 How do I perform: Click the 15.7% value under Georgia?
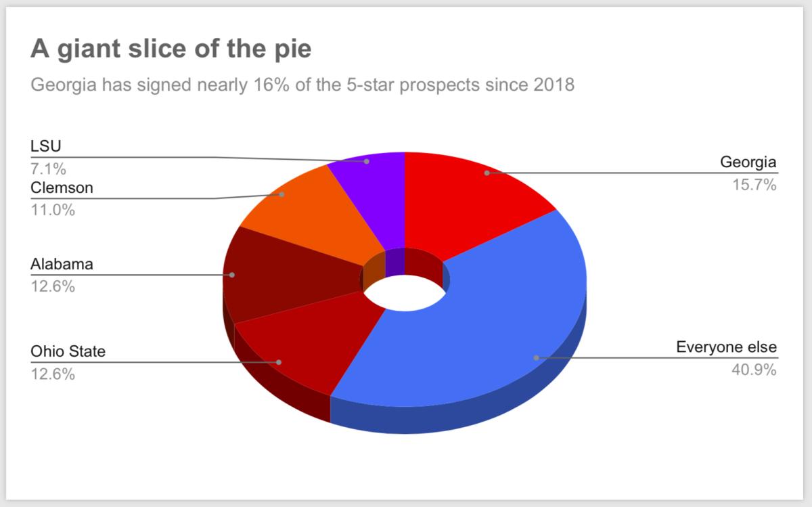coord(754,184)
